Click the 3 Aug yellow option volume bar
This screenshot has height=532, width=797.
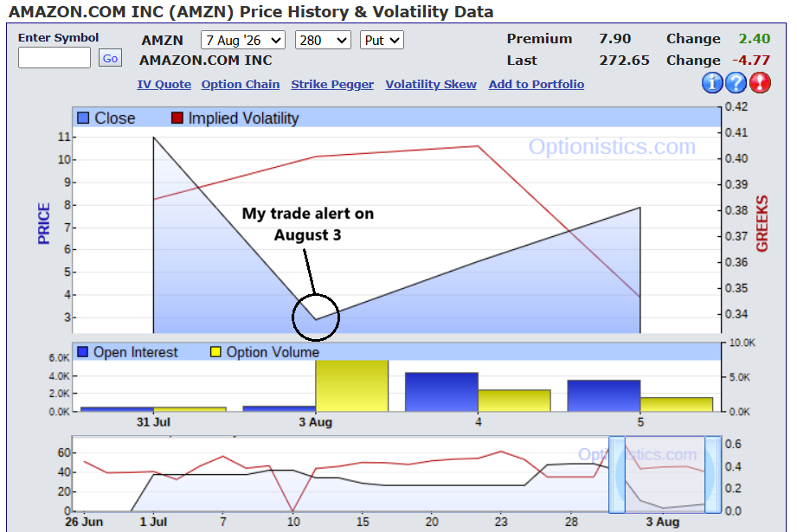pyautogui.click(x=351, y=386)
